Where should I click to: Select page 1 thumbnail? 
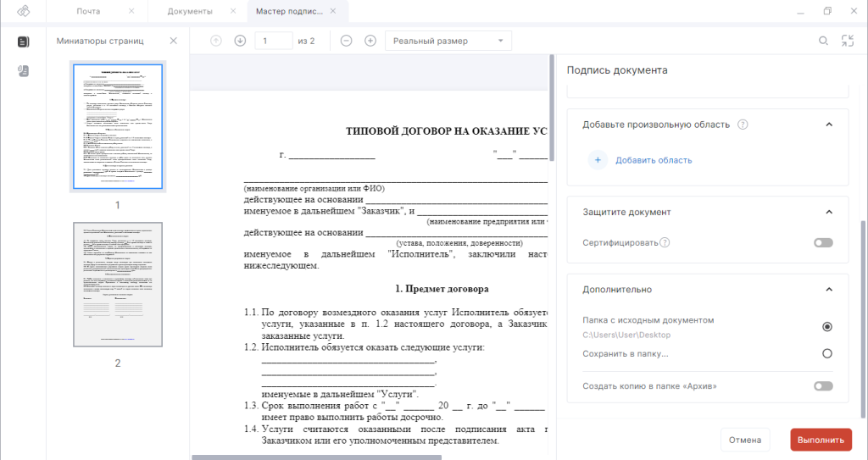click(118, 126)
